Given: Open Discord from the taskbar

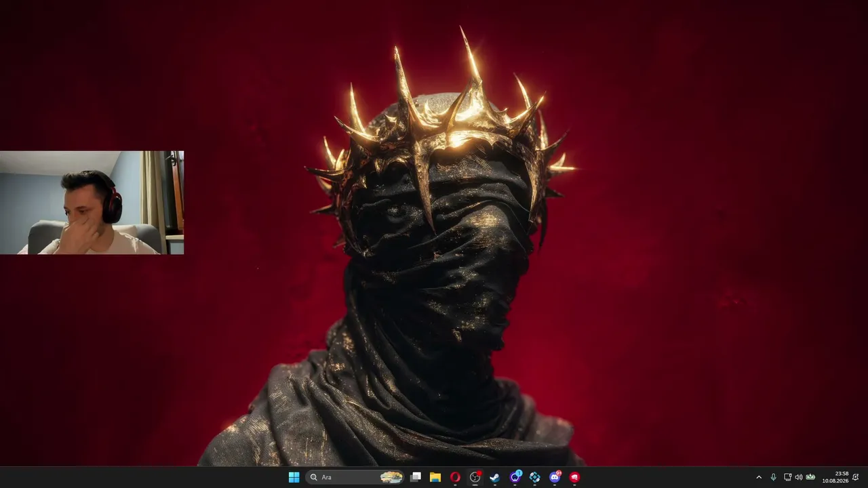Looking at the screenshot, I should click(555, 477).
